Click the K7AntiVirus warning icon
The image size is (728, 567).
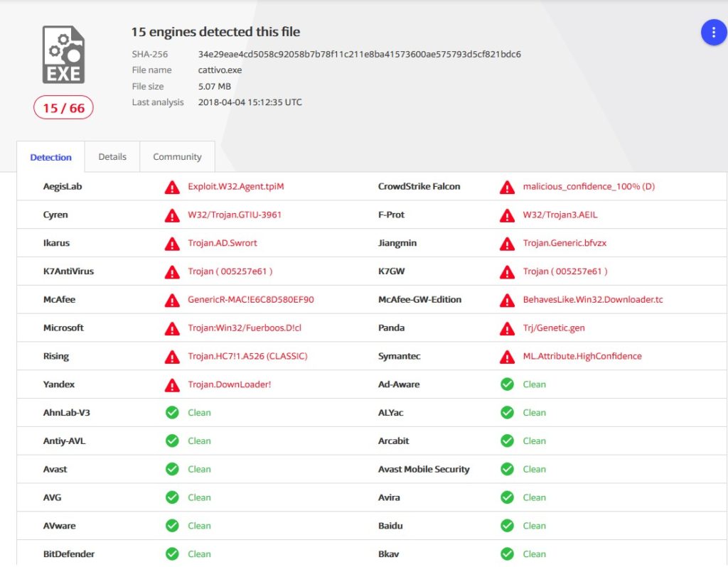(172, 272)
